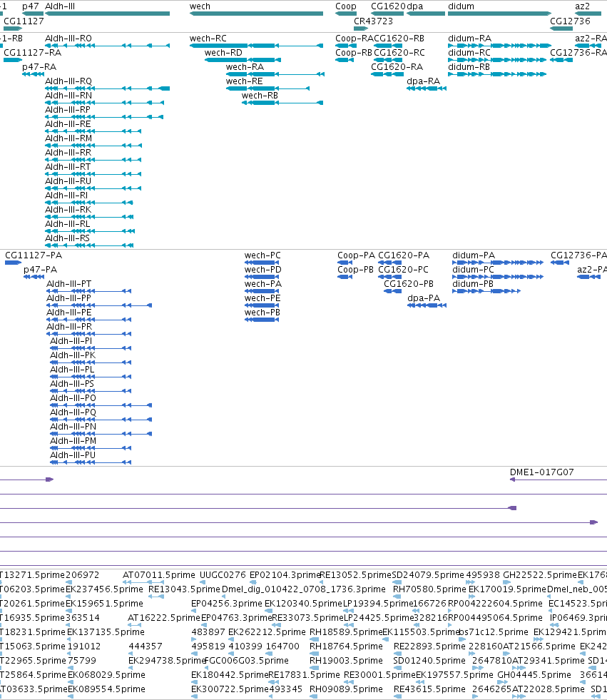Click the Aldh-III-RN transcript
Viewport: 607px width, 700px height.
pyautogui.click(x=104, y=103)
